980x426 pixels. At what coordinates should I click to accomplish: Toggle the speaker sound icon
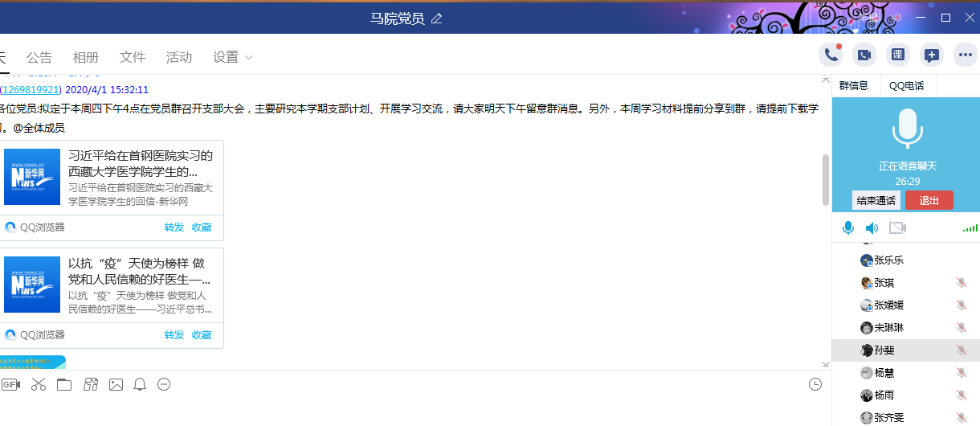872,228
